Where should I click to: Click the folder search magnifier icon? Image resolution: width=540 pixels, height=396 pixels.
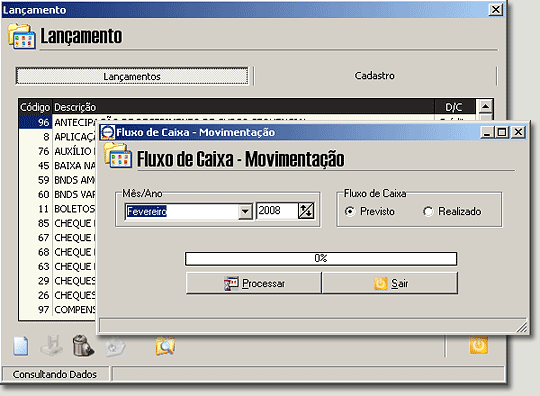coord(165,346)
